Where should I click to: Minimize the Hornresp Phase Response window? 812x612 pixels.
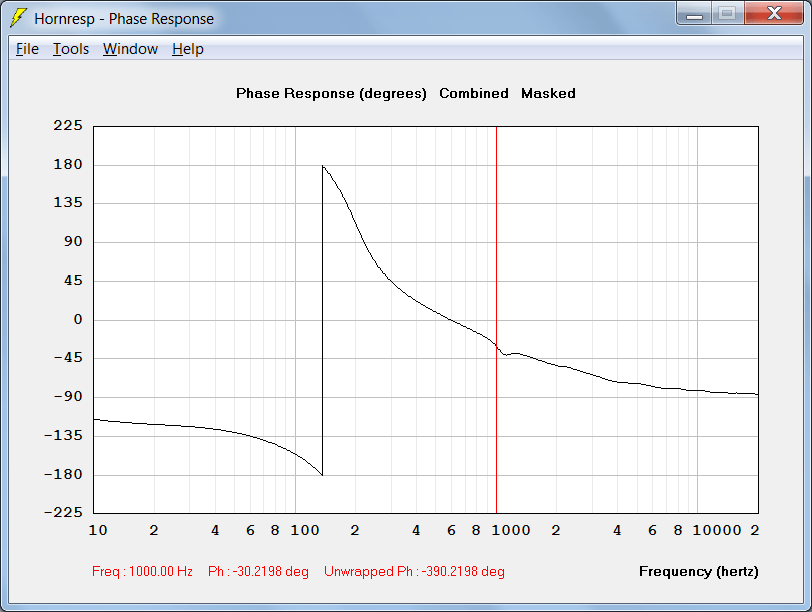point(694,13)
